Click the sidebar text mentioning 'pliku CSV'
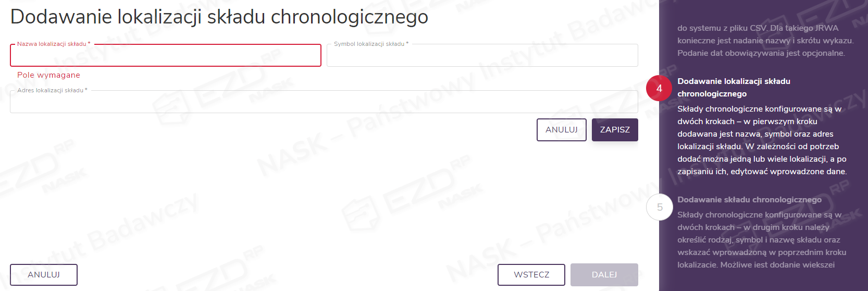The width and height of the screenshot is (868, 291). point(764,41)
